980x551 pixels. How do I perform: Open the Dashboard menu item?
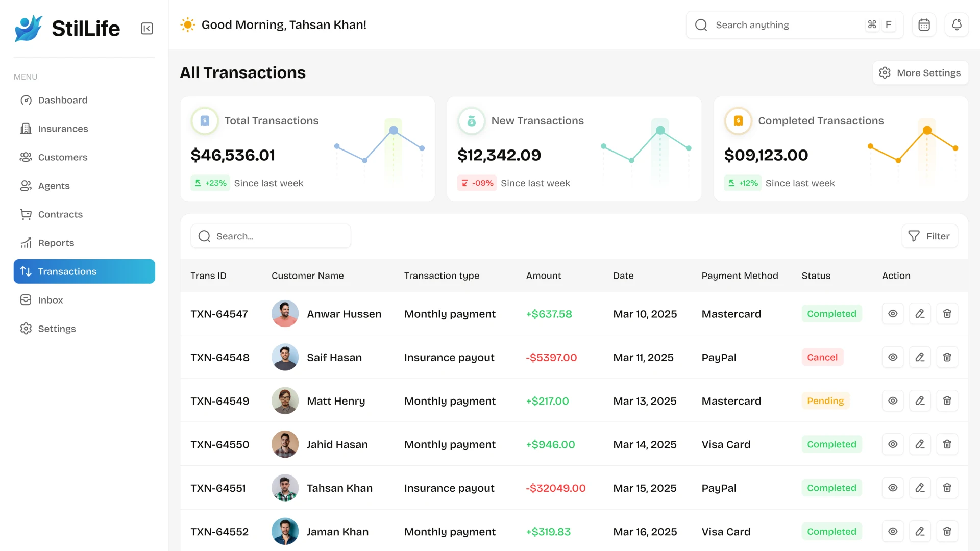[62, 100]
